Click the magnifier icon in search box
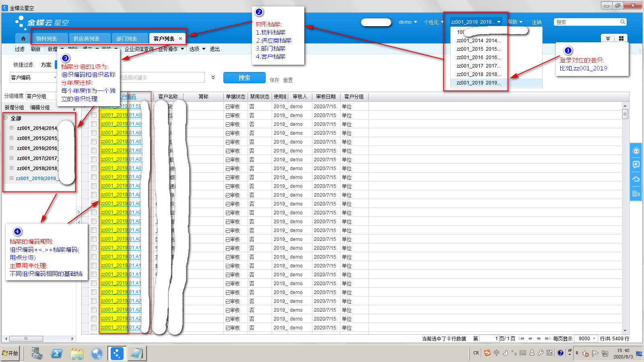This screenshot has height=362, width=644. pyautogui.click(x=622, y=22)
